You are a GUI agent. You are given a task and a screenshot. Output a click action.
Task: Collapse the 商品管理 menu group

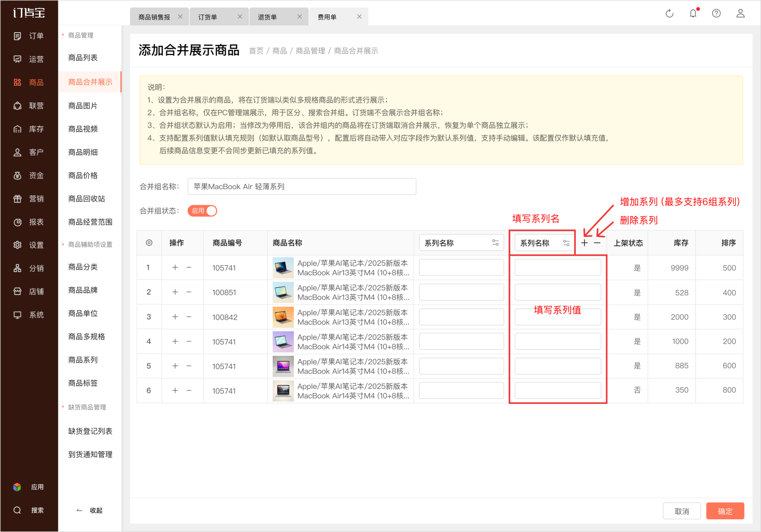coord(81,35)
